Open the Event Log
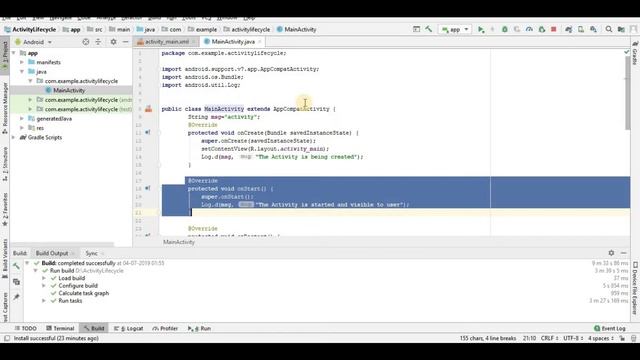The image size is (640, 360). [x=610, y=328]
